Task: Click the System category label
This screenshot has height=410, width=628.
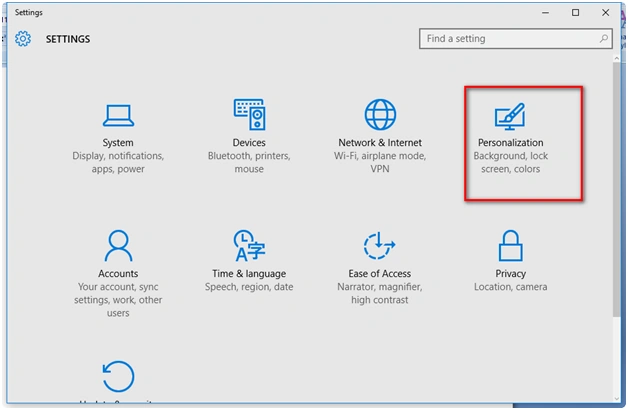Action: pos(118,143)
